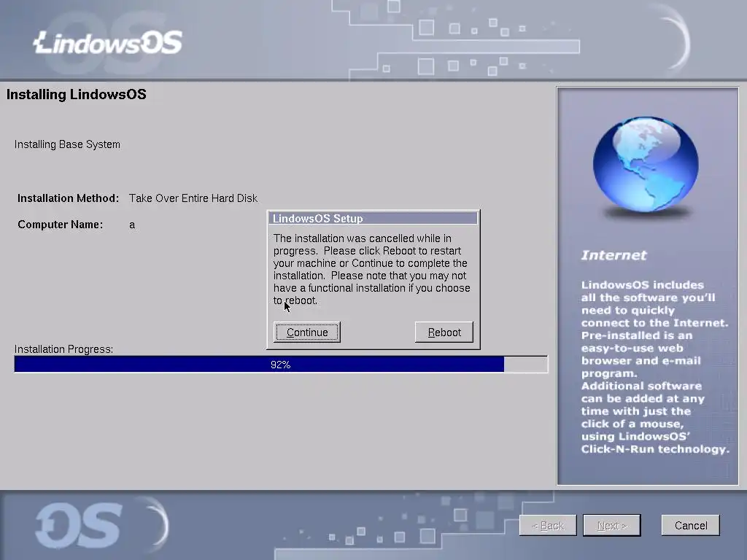
Task: Click the 'Internet' heading in the side panel
Action: 614,255
